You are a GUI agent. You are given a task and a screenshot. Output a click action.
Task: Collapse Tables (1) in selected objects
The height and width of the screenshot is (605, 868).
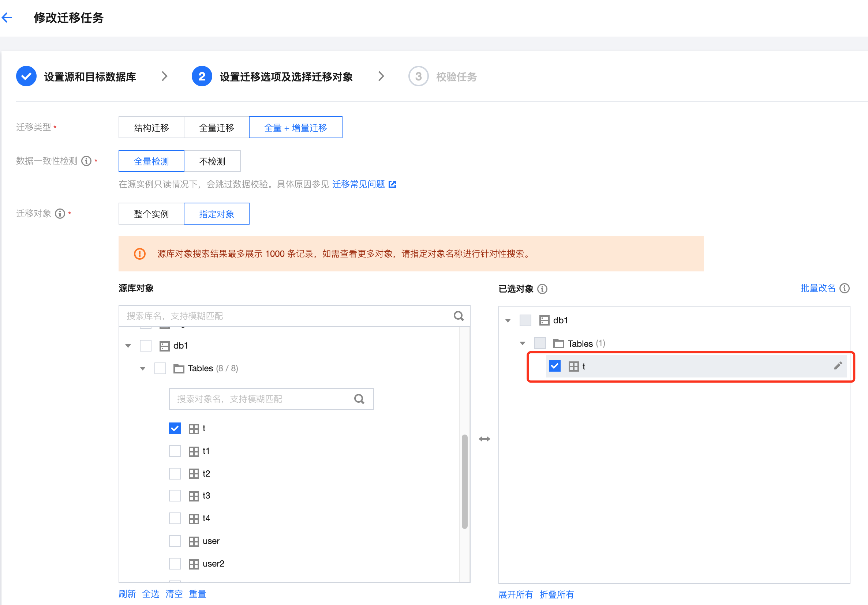point(523,343)
